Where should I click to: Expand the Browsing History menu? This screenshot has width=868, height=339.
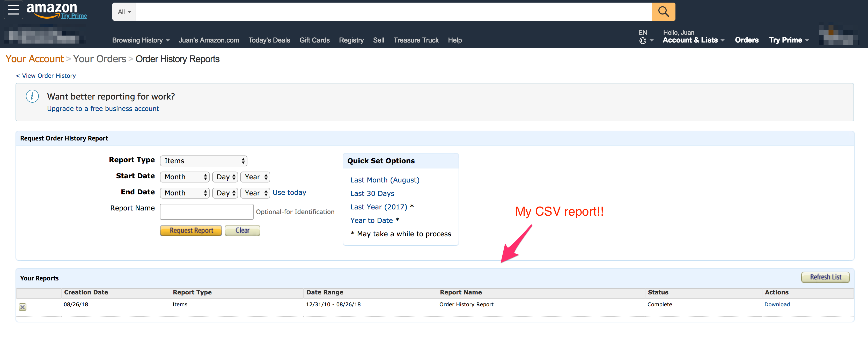(141, 40)
